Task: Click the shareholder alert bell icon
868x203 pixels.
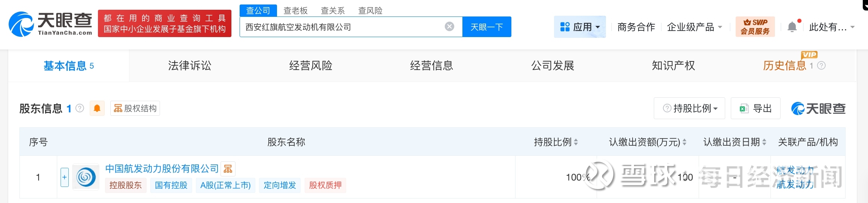Action: (x=97, y=109)
